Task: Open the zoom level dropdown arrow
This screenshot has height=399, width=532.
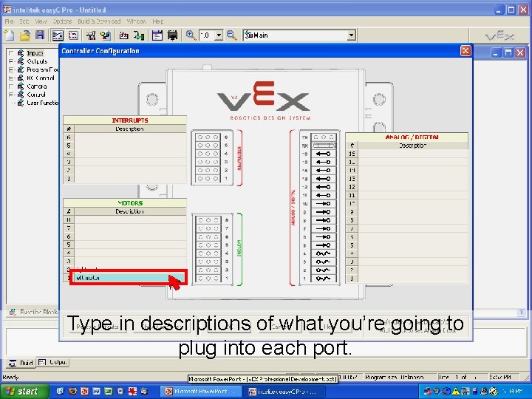Action: point(219,35)
